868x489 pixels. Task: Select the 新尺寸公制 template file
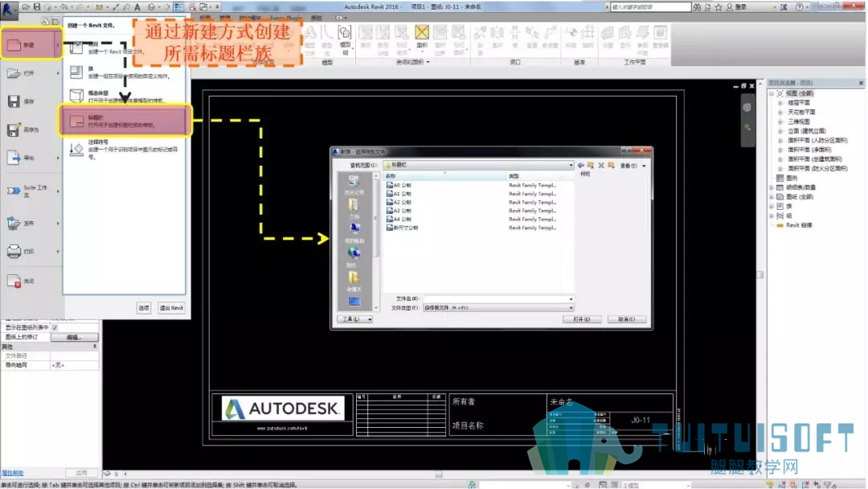point(403,228)
